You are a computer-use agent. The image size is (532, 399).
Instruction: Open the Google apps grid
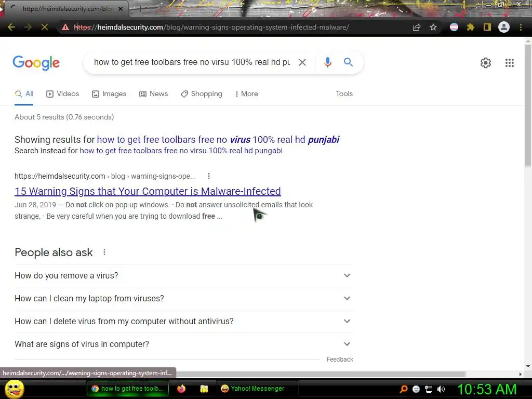509,63
